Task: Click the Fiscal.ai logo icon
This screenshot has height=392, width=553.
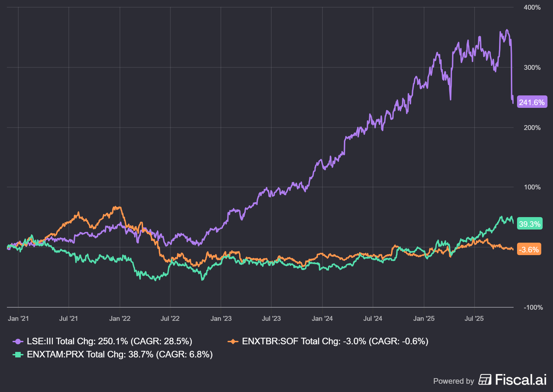Action: pyautogui.click(x=485, y=380)
